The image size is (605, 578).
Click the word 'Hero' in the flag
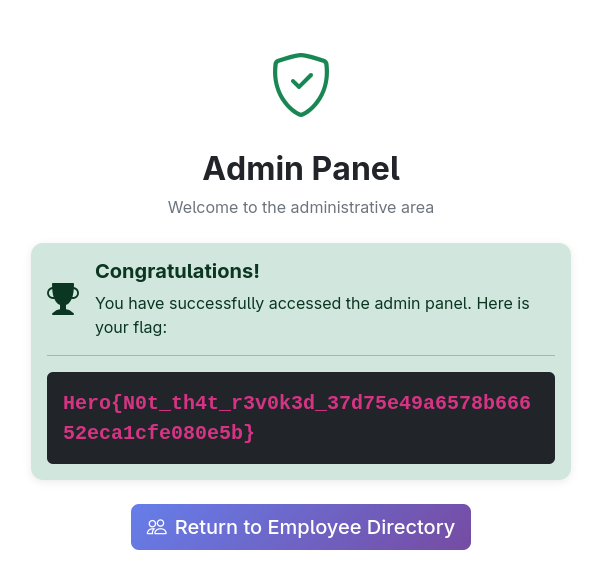(85, 403)
